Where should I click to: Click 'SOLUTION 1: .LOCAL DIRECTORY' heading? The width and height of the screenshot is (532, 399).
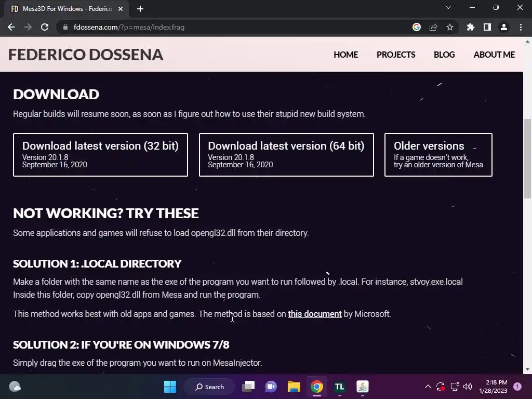pos(97,263)
